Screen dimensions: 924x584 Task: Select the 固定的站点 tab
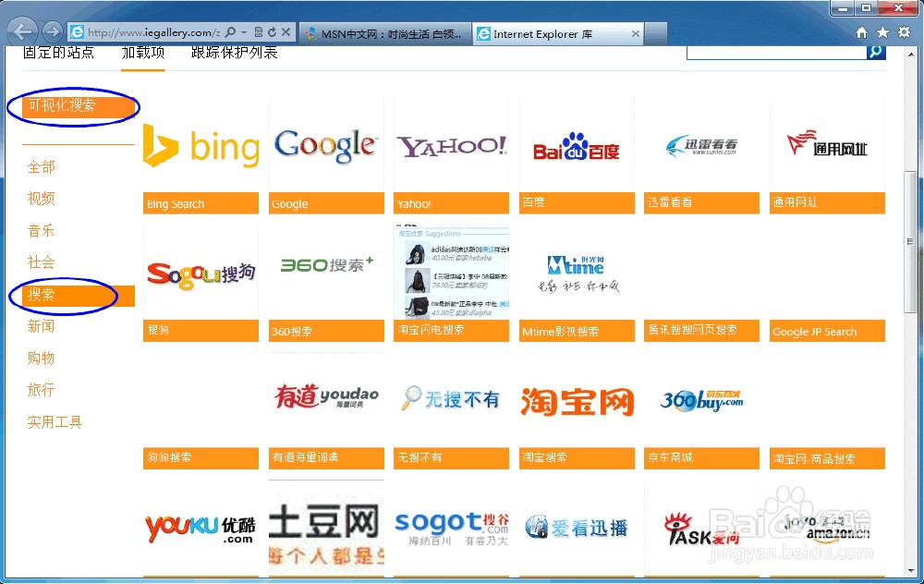58,53
